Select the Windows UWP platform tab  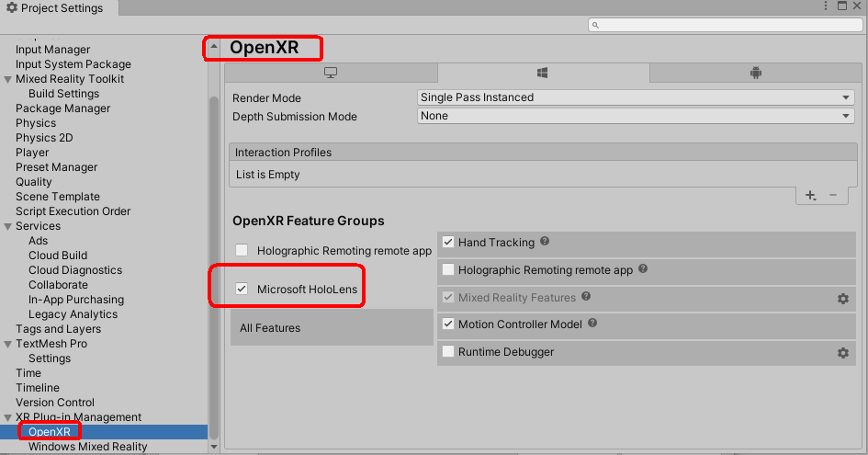[x=543, y=73]
